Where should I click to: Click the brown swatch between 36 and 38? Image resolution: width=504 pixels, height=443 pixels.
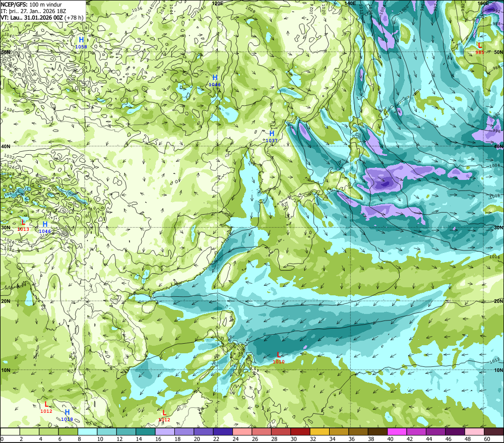358,431
